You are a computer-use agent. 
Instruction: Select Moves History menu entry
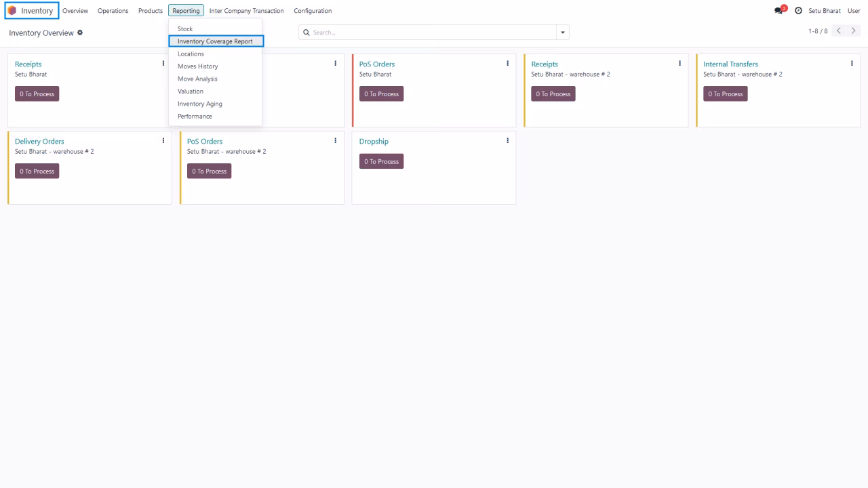coord(197,66)
